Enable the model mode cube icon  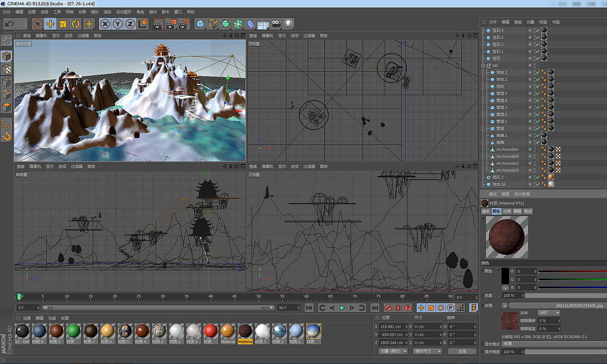6,56
